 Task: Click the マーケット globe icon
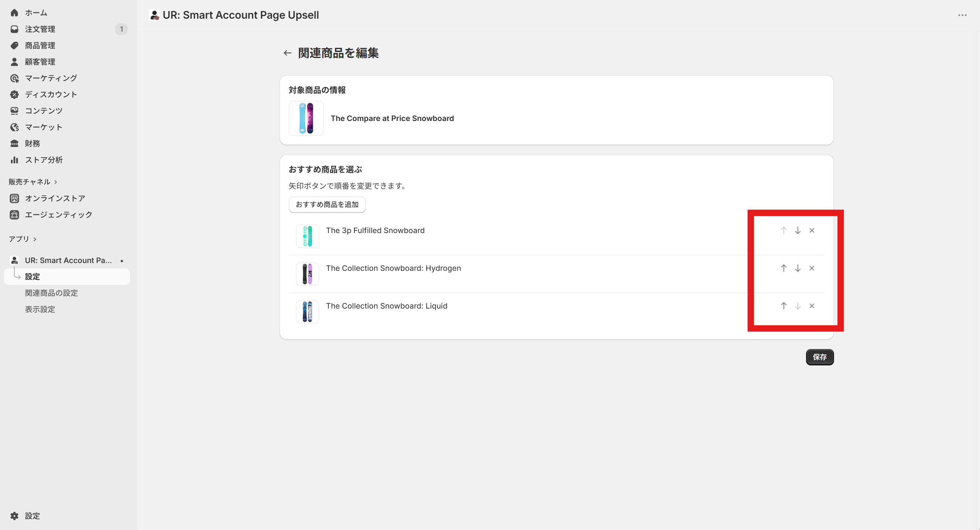(x=14, y=127)
